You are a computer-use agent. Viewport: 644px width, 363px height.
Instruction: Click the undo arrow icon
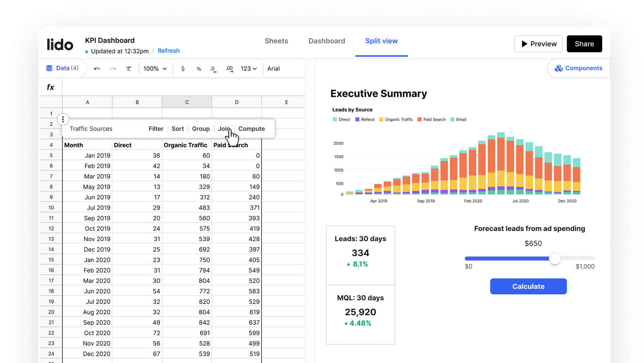(x=97, y=68)
